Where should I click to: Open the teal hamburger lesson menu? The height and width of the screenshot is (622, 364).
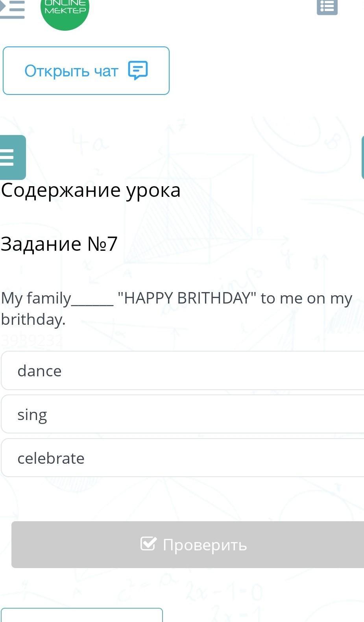click(12, 157)
